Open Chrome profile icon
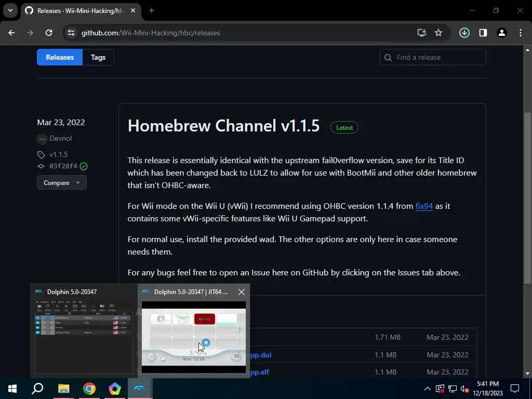This screenshot has width=532, height=399. (x=501, y=33)
